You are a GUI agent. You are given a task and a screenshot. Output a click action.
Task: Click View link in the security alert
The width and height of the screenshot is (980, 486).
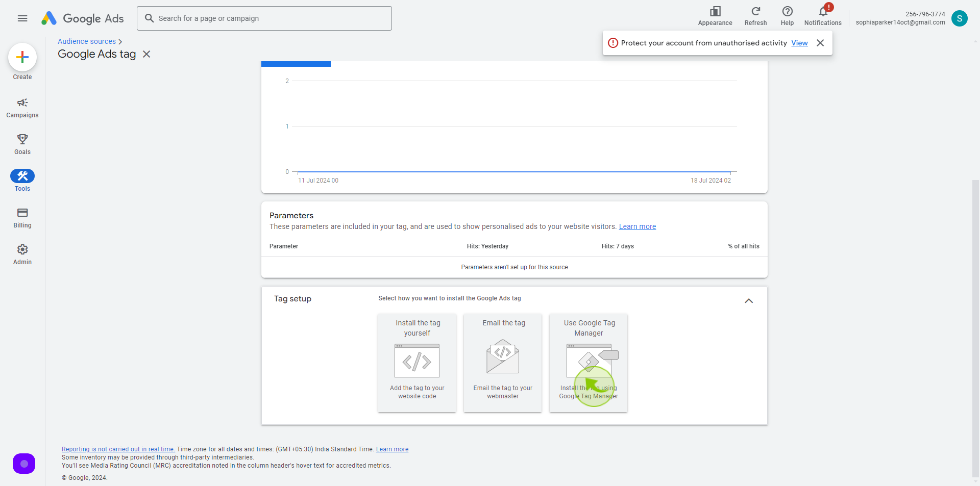click(x=799, y=43)
